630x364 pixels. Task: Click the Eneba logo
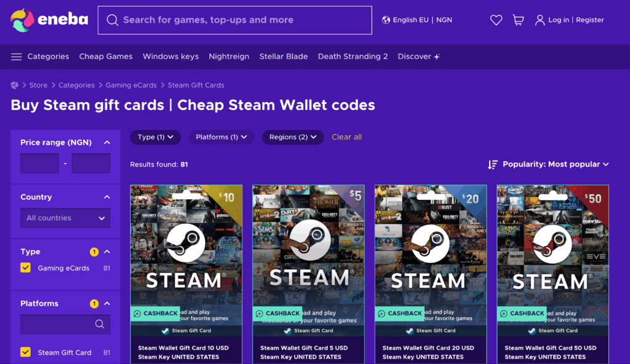click(x=49, y=20)
